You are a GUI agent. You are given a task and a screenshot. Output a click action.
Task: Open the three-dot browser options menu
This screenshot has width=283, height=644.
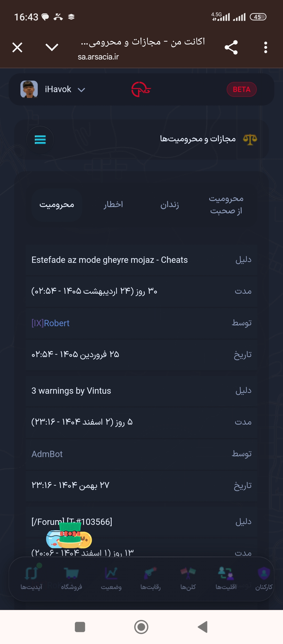[x=266, y=48]
